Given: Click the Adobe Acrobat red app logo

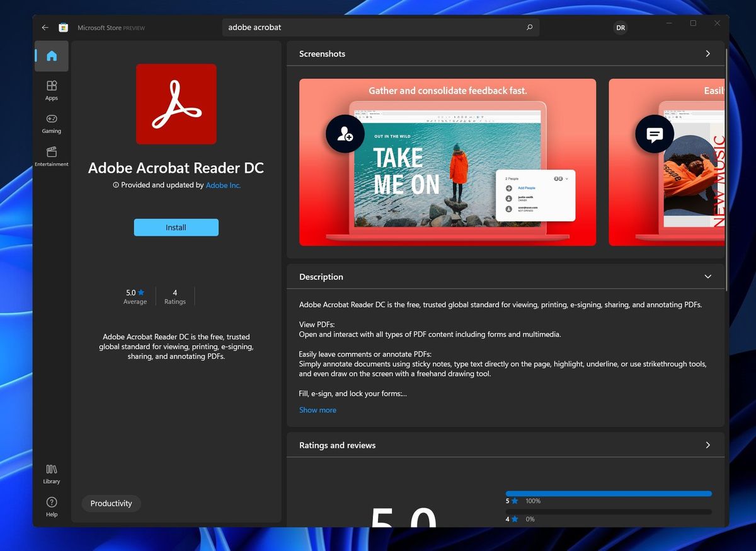Looking at the screenshot, I should (x=176, y=104).
